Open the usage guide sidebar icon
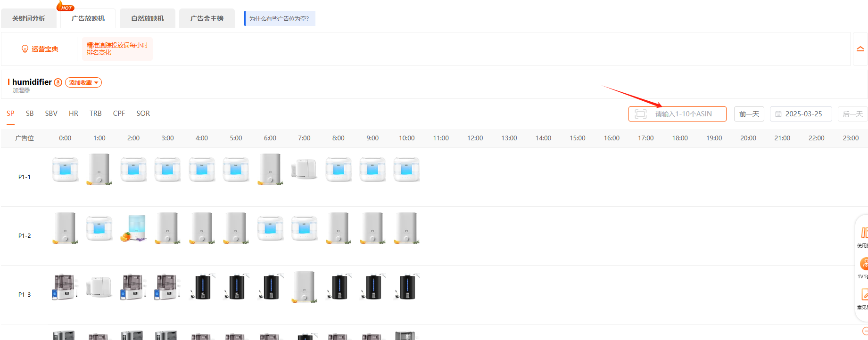 pos(864,234)
